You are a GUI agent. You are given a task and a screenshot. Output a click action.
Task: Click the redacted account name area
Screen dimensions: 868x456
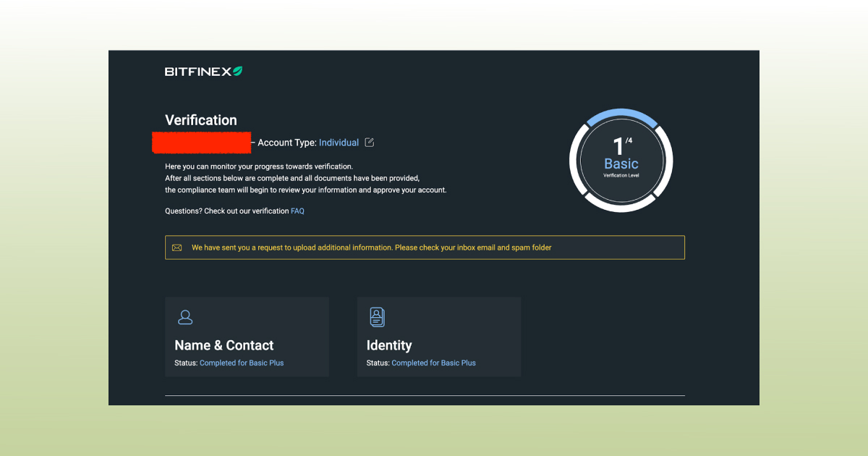tap(201, 143)
